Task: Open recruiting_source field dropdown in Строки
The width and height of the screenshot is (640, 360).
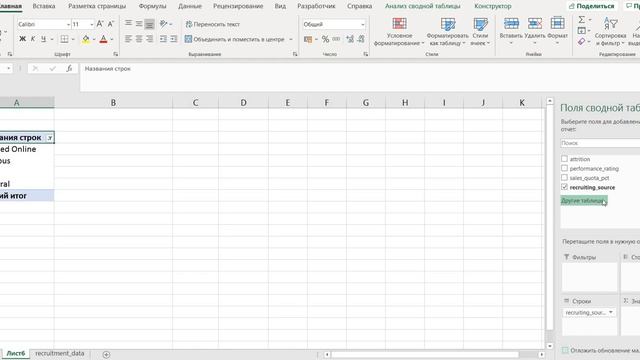Action: tap(611, 312)
